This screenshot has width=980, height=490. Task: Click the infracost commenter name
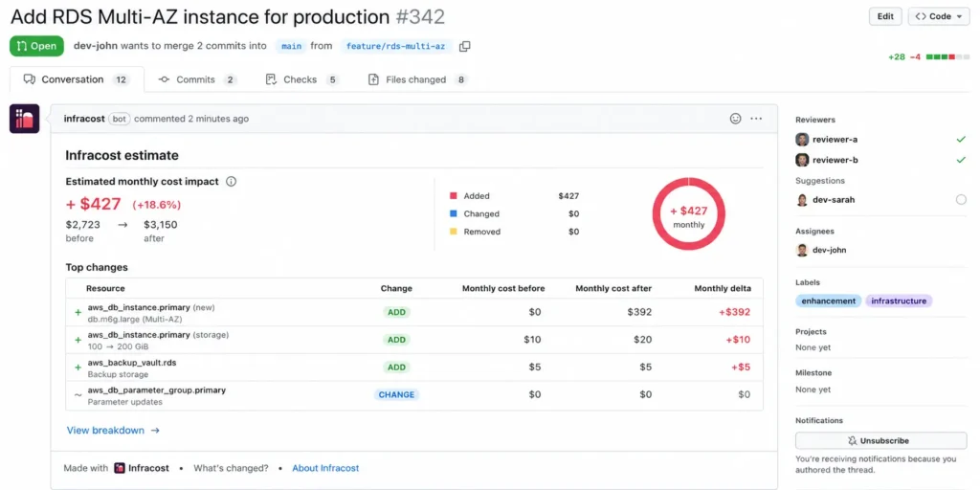click(84, 119)
